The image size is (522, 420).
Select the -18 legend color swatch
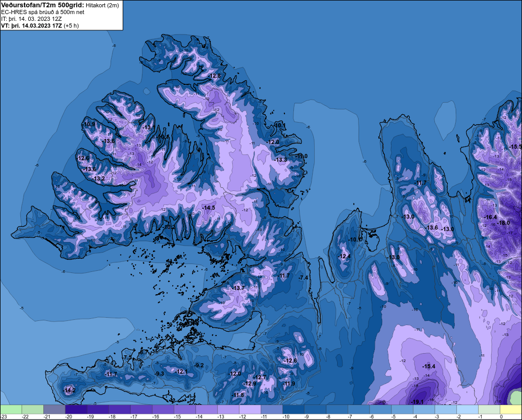pos(120,409)
